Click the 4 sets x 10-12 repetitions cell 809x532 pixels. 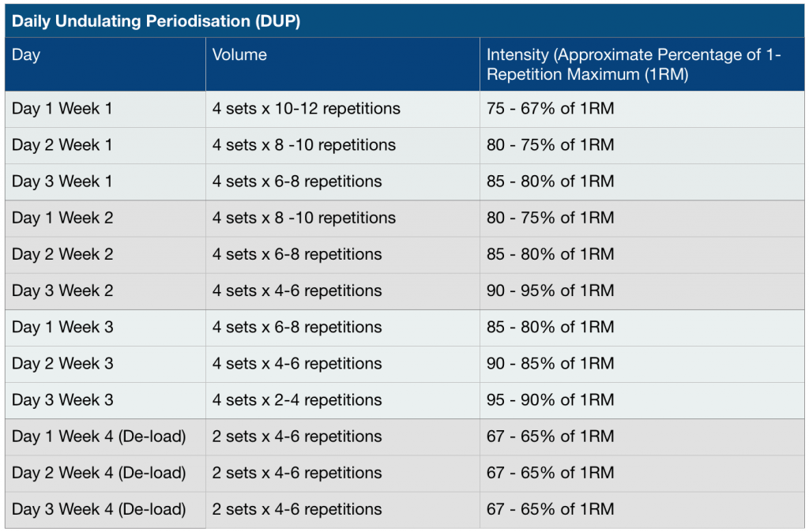(x=307, y=109)
